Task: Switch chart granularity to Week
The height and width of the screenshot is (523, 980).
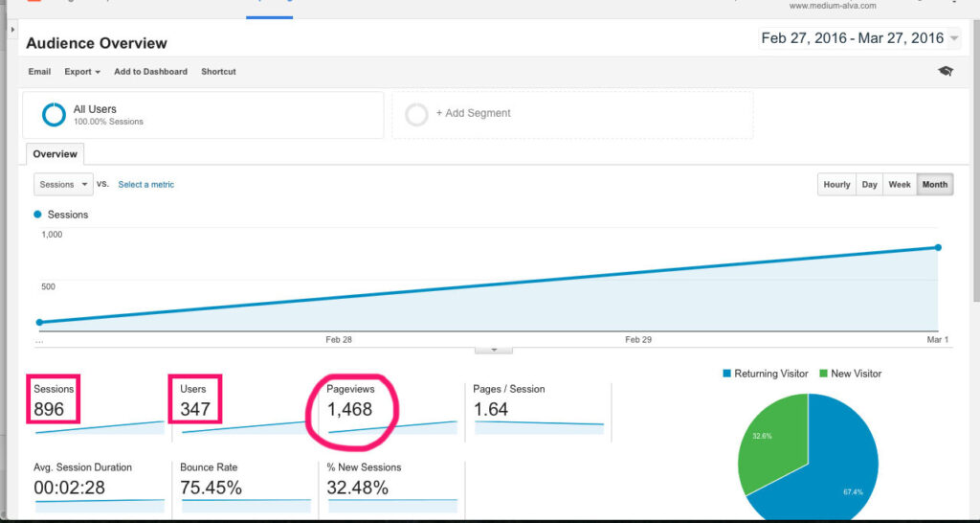Action: coord(900,185)
